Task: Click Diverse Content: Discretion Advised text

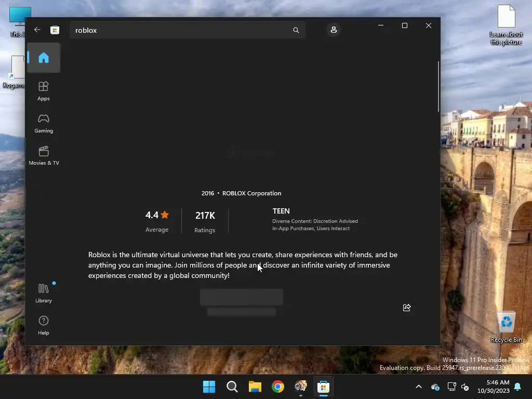Action: 315,221
